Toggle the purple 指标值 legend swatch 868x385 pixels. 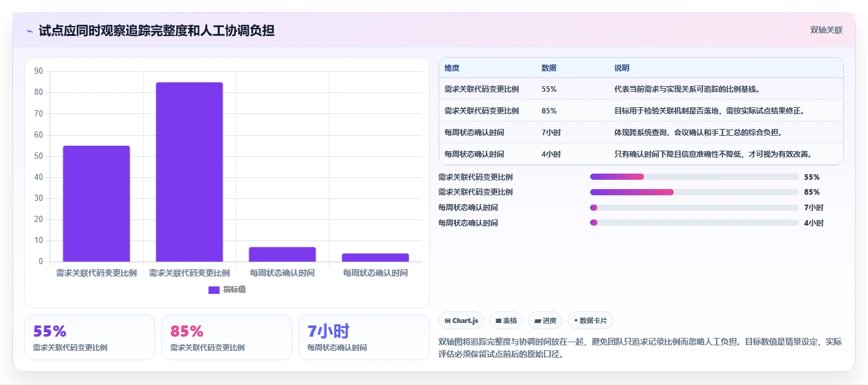(x=214, y=290)
